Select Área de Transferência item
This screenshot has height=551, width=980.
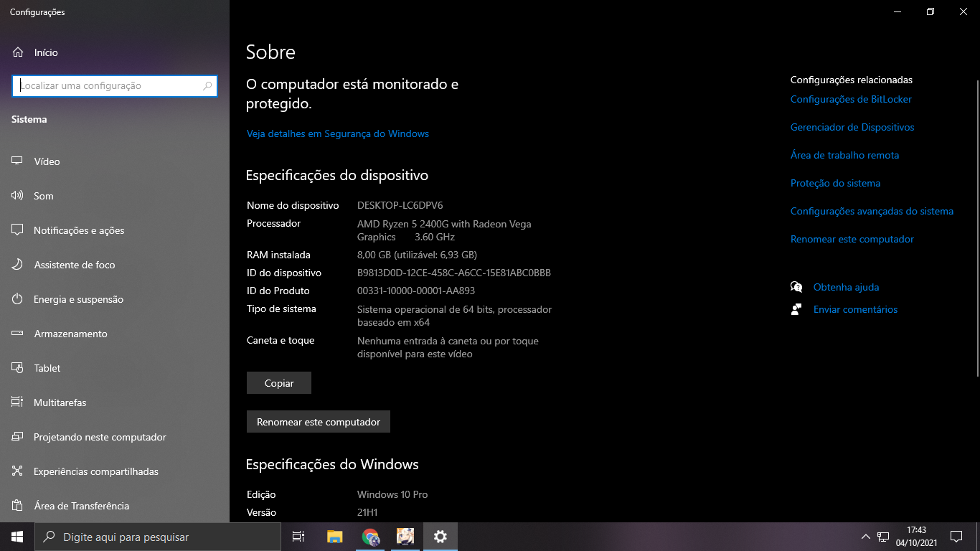(115, 506)
